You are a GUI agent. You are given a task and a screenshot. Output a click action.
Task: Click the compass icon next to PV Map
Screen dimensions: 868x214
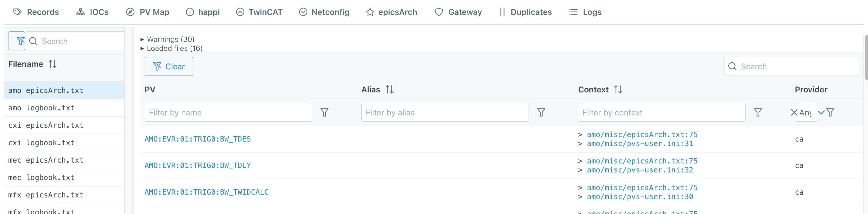click(x=131, y=12)
